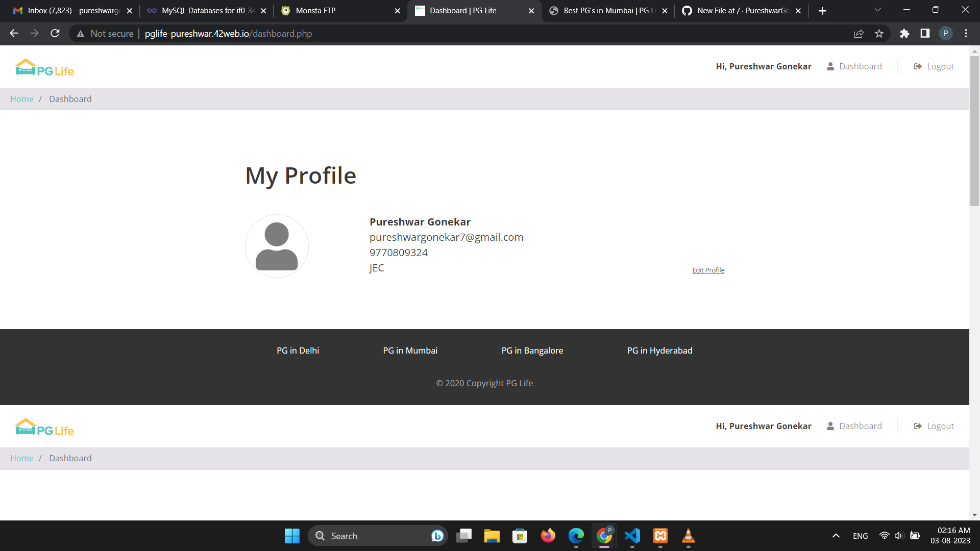Open the tab search chevron dropdown

pyautogui.click(x=877, y=10)
